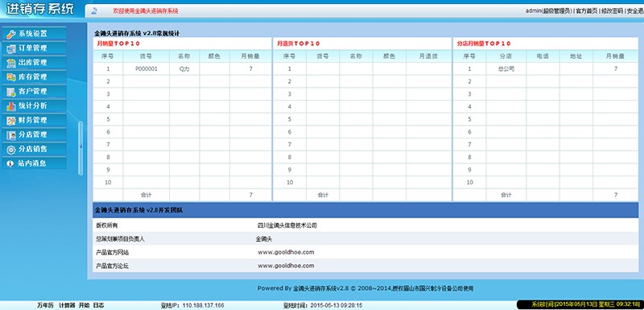644x310 pixels.
Task: Click the truck icon beside 库存管理
Action: (11, 77)
